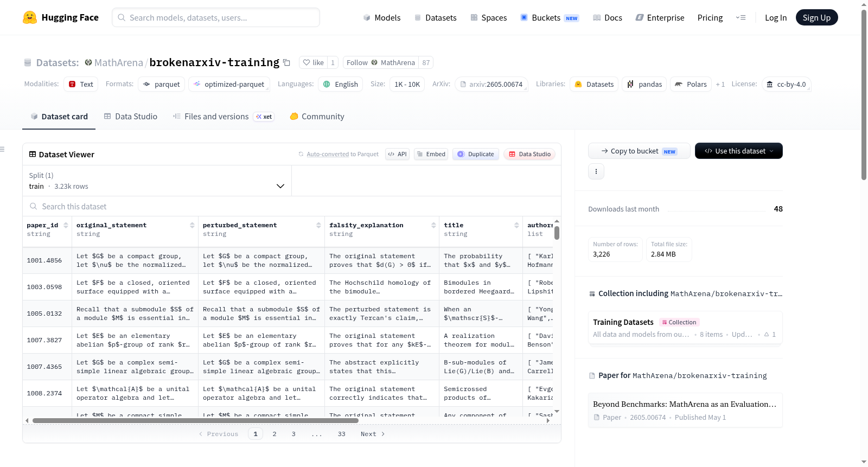The height and width of the screenshot is (467, 868).
Task: Click the Polars library tag
Action: click(x=691, y=84)
